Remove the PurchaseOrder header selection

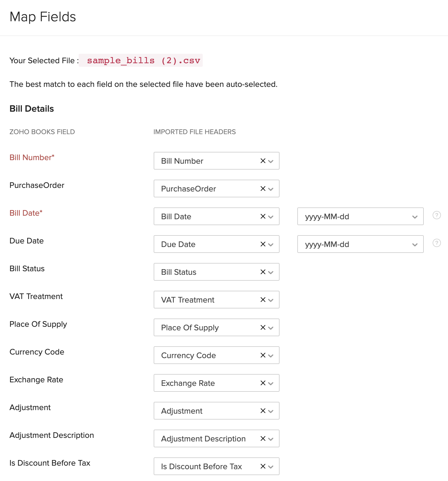263,188
